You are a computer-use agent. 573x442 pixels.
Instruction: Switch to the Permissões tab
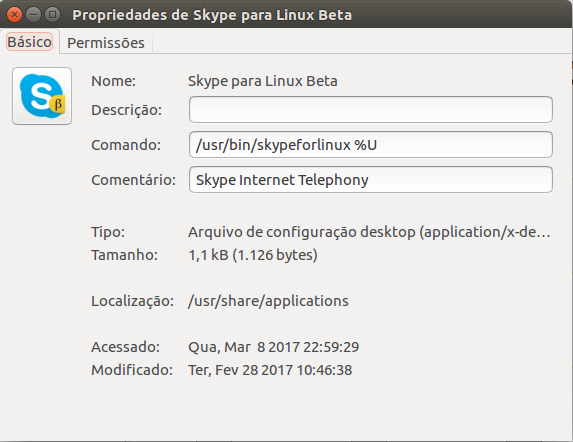coord(106,43)
